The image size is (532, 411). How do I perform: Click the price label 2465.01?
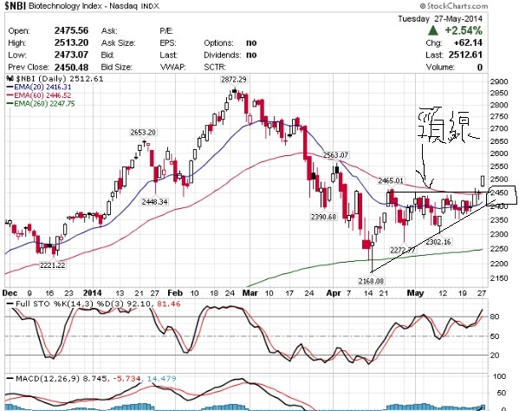coord(391,180)
